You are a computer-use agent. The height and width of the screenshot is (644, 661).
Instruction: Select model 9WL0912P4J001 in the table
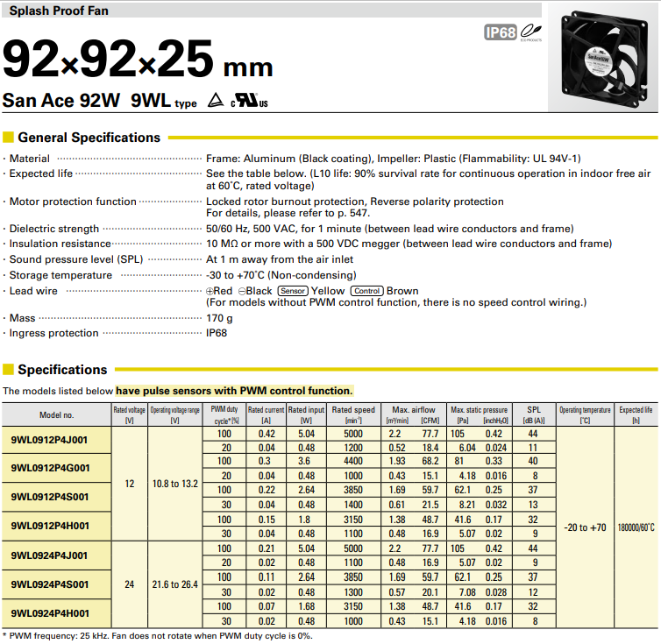(x=49, y=440)
